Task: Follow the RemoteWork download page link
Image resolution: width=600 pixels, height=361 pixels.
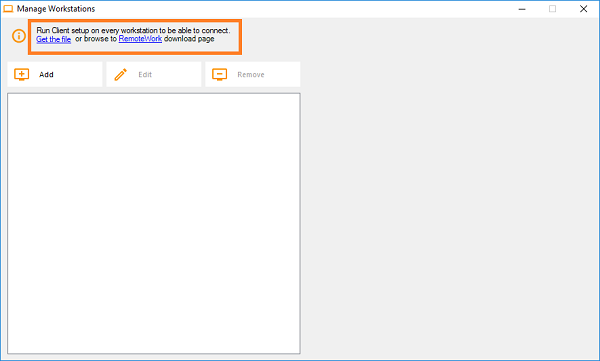Action: click(x=140, y=39)
